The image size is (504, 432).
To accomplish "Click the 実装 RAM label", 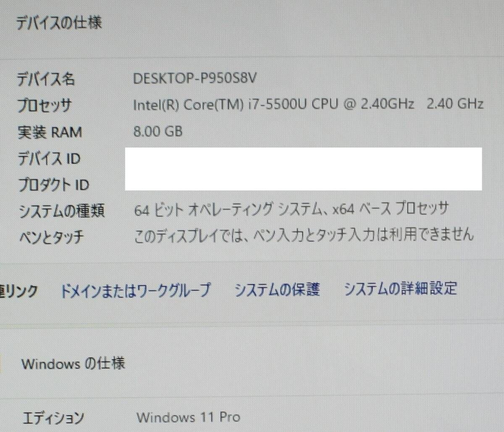I will pos(50,132).
